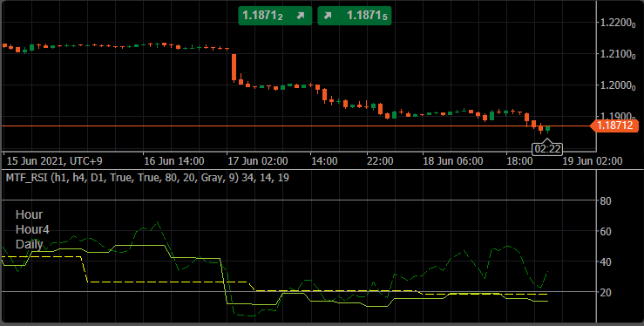
Task: Click the 19 Jun 02:00 time axis label
Action: [x=592, y=161]
